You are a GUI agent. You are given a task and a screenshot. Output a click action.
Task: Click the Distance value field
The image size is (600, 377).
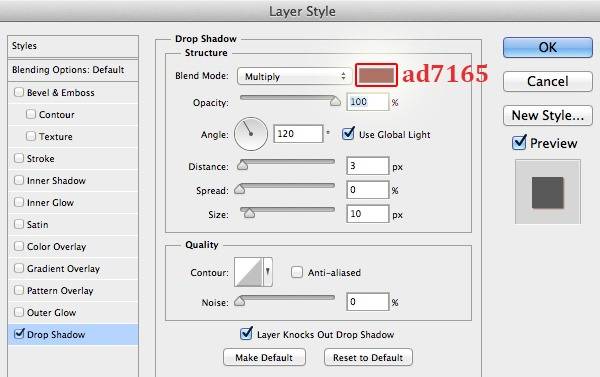367,166
